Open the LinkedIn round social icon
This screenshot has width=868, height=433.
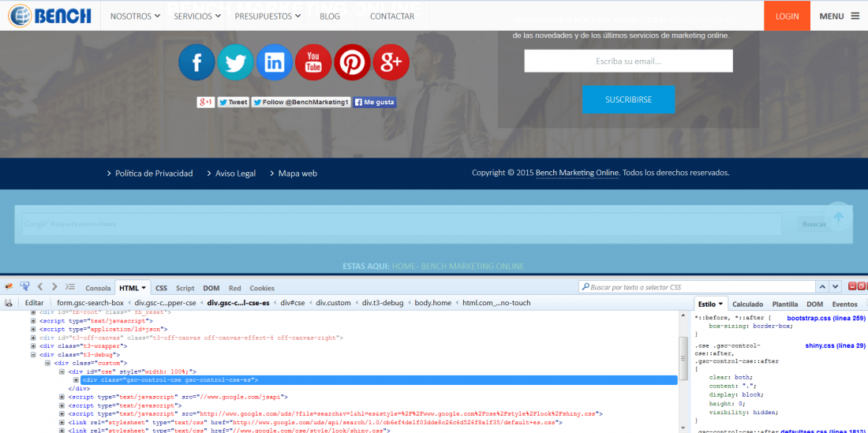coord(275,62)
